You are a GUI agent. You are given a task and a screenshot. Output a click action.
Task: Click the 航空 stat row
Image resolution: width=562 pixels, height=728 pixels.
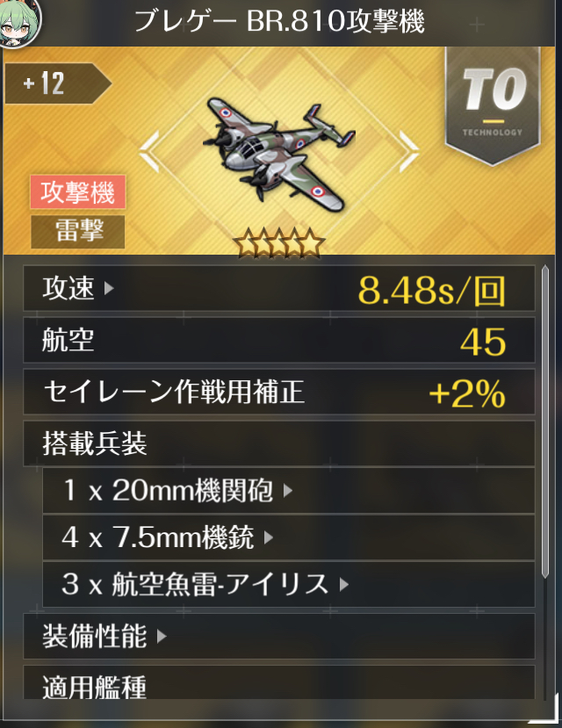[279, 341]
